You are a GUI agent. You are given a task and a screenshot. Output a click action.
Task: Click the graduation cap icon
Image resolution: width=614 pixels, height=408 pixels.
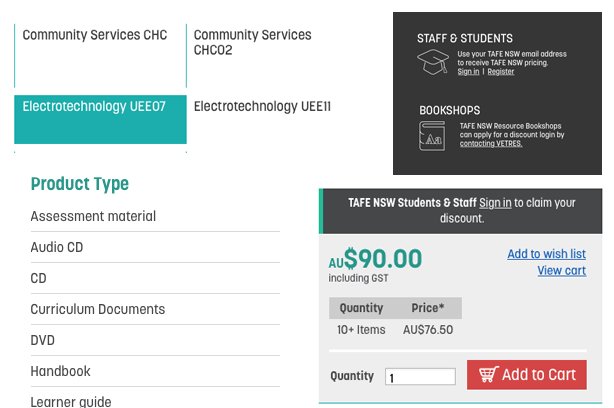coord(433,62)
